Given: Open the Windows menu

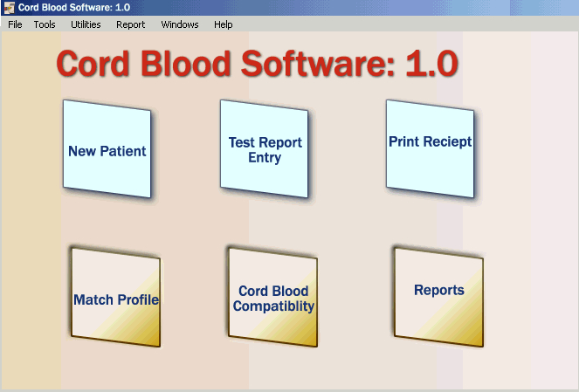Looking at the screenshot, I should coord(180,24).
